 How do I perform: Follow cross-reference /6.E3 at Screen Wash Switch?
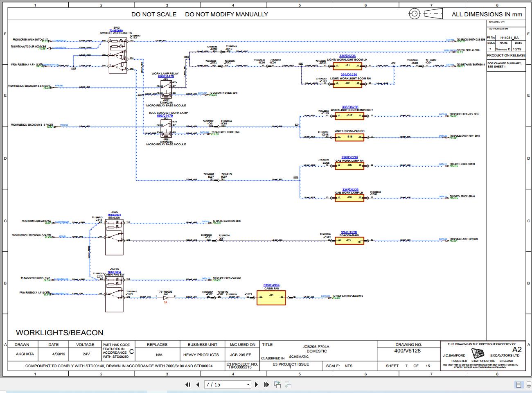coord(45,41)
